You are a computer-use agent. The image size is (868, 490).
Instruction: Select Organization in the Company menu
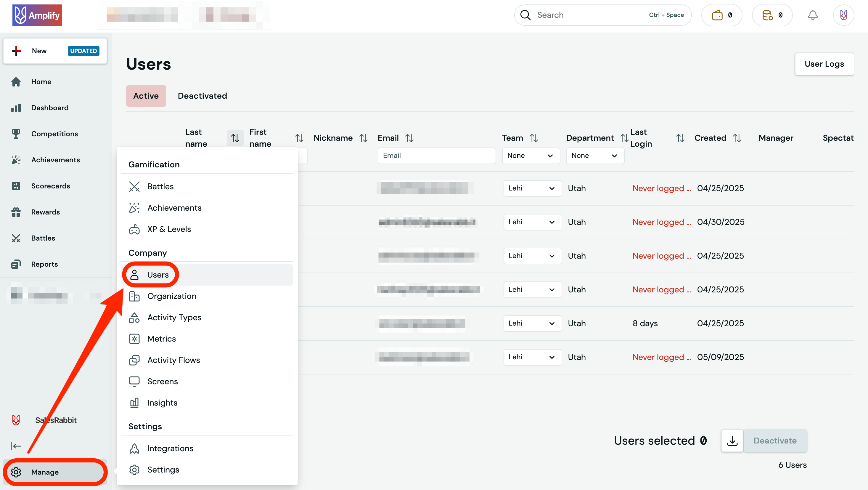(x=171, y=296)
